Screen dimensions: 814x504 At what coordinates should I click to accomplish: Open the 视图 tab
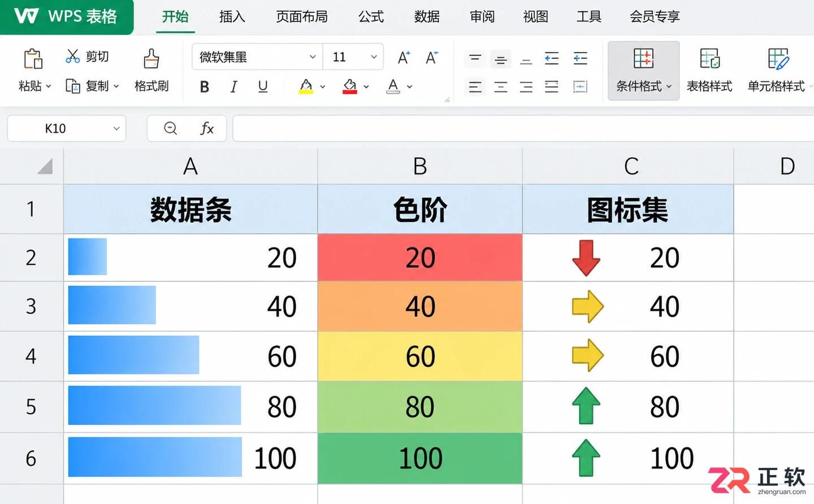coord(536,17)
